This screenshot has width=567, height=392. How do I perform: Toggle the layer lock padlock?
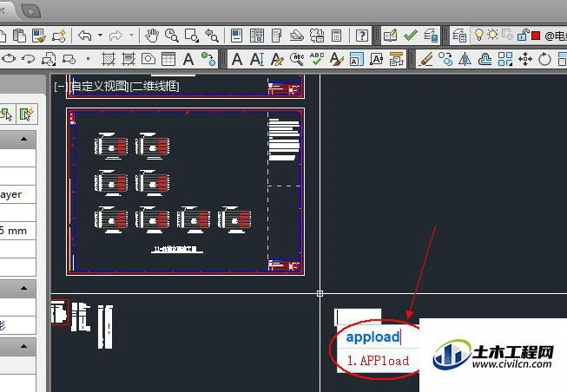(524, 35)
